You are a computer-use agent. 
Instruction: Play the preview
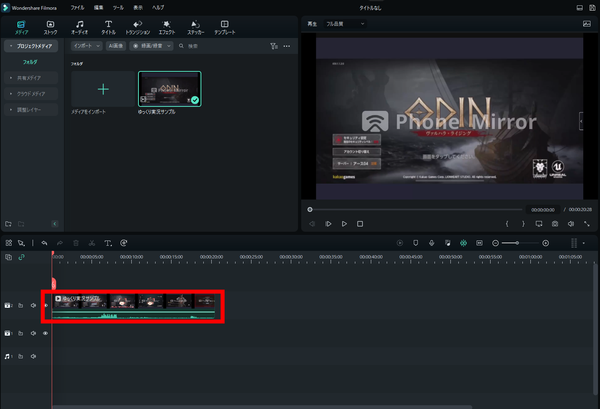[x=344, y=224]
